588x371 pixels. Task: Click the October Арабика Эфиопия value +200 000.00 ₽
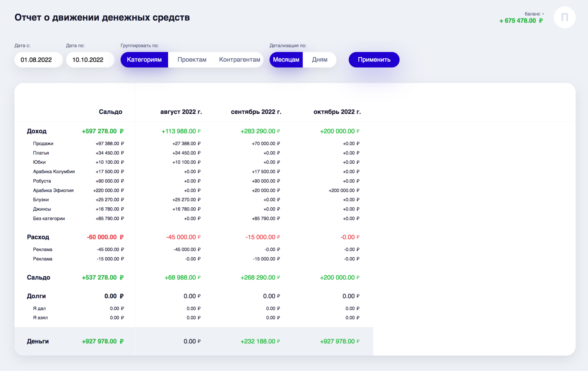point(344,191)
